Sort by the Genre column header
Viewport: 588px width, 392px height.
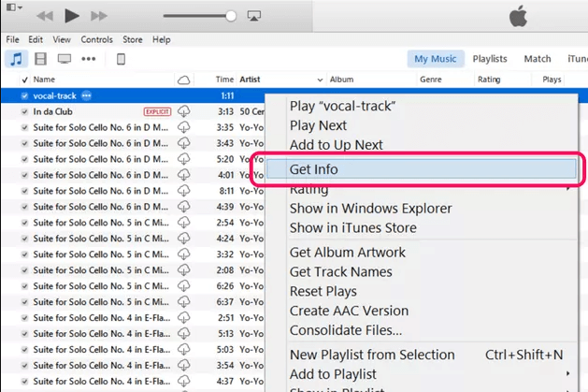click(431, 80)
